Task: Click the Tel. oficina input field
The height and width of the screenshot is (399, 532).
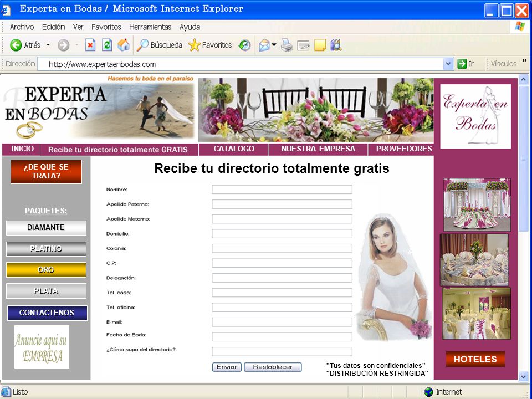Action: point(282,308)
